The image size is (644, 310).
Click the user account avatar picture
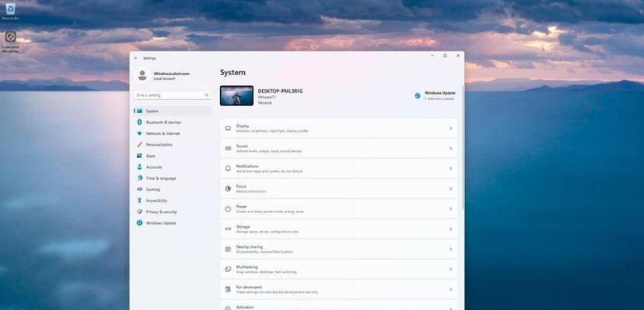coord(143,75)
